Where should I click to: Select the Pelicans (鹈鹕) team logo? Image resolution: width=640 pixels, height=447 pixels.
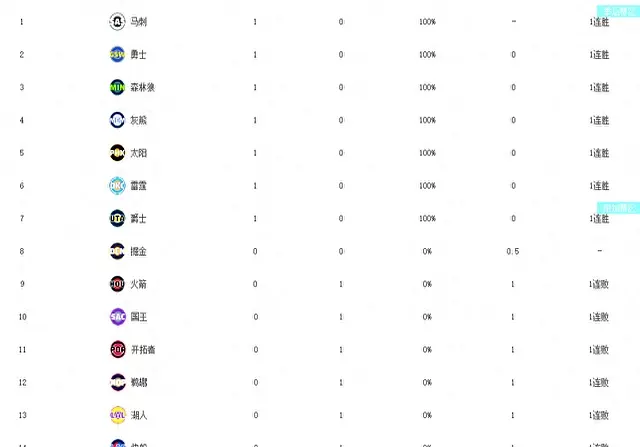click(x=117, y=382)
